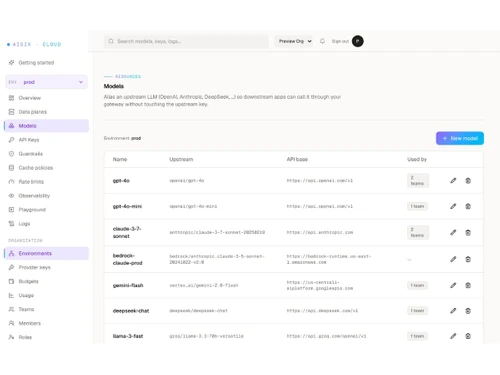
Task: Open the Preview Org dropdown
Action: point(294,41)
